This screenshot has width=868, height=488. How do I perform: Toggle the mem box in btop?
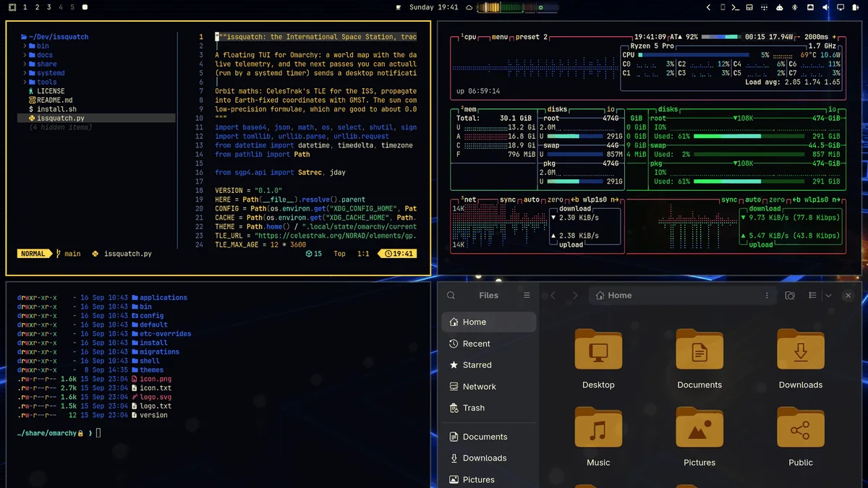[x=469, y=109]
